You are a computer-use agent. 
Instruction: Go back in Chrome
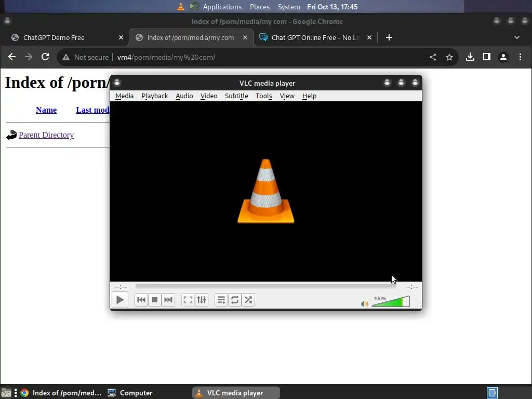(12, 57)
